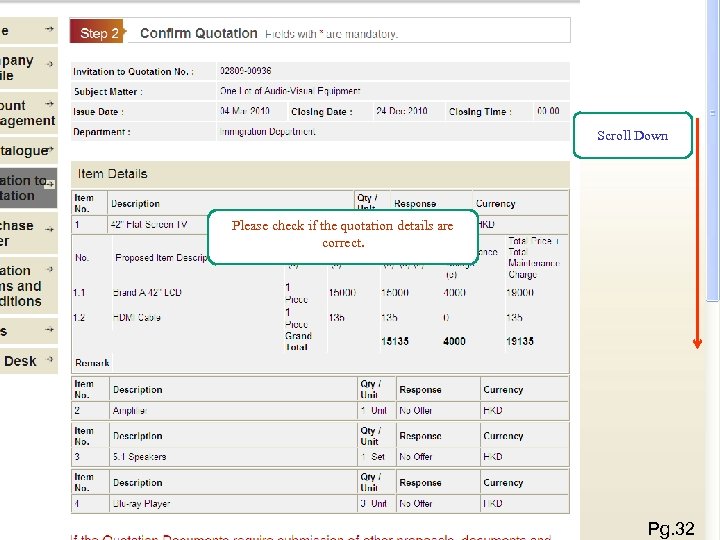Click the closing time 00:00 value

(548, 111)
